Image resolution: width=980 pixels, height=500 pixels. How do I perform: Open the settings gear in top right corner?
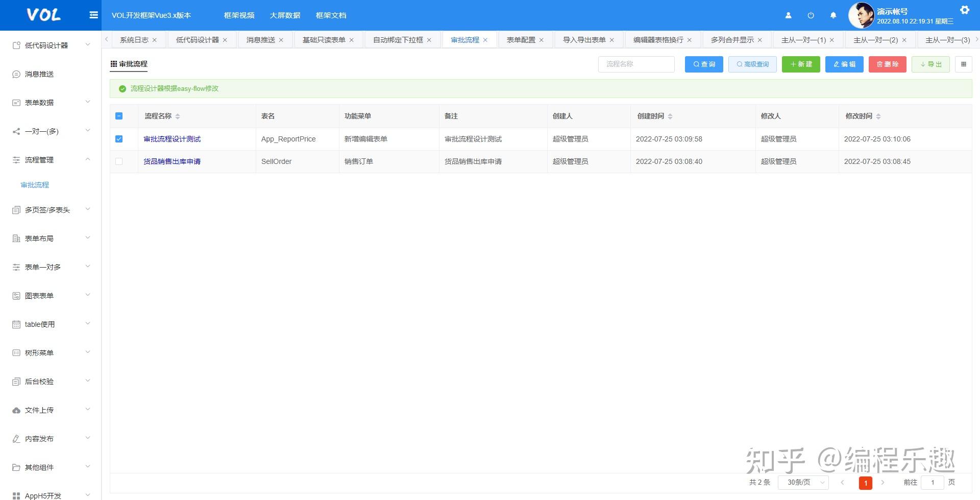pos(965,9)
